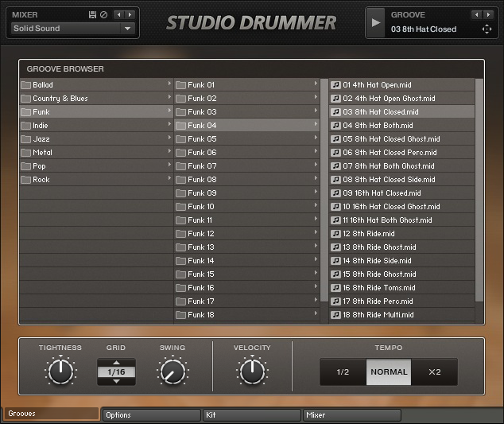
Task: Select 05 8th Hat Closed Ghost.mid
Action: (x=401, y=139)
